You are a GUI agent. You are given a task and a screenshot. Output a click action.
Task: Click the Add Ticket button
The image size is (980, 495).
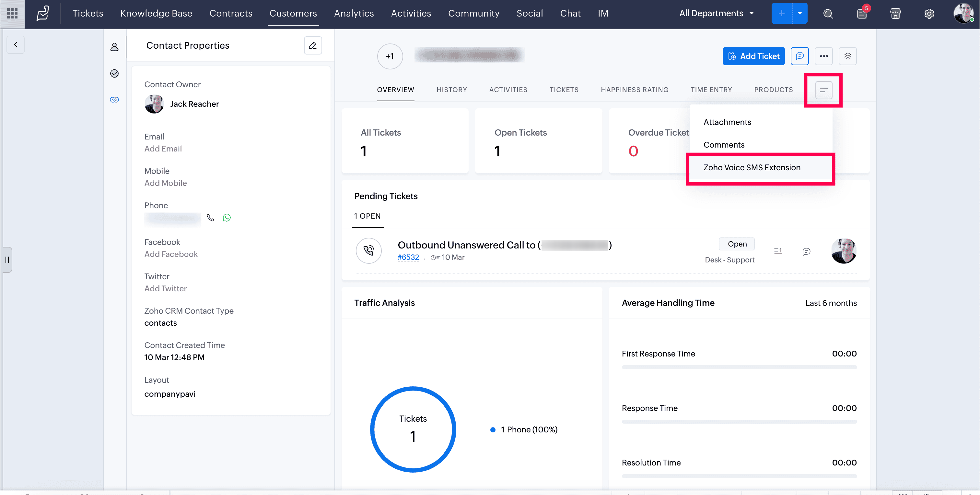[753, 56]
